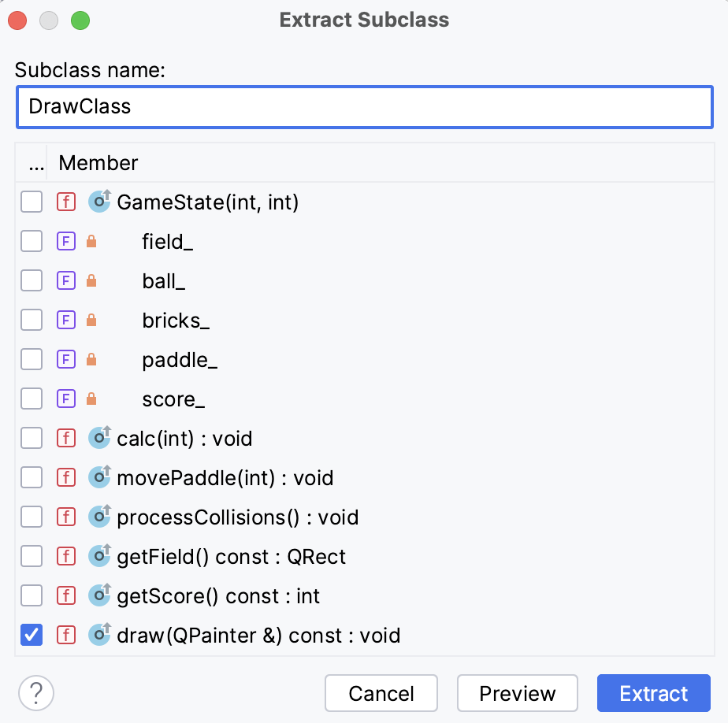The image size is (728, 723).
Task: Click the function icon beside GameState(int, int)
Action: [x=66, y=202]
